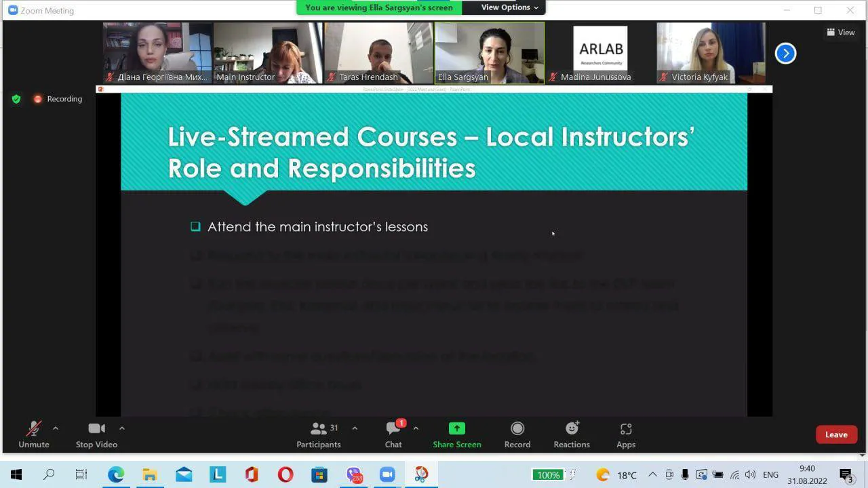Select Victoria Kyfyak's video thumbnail
Screen dimensions: 868x488
tap(711, 53)
